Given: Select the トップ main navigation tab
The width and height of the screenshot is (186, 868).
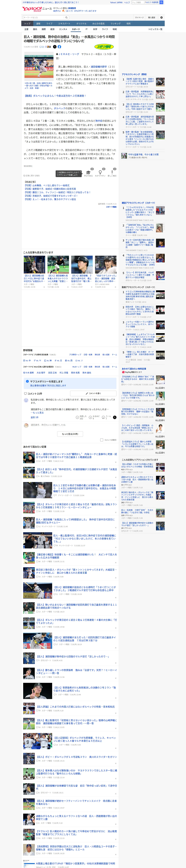Looking at the screenshot, I should coord(27,24).
